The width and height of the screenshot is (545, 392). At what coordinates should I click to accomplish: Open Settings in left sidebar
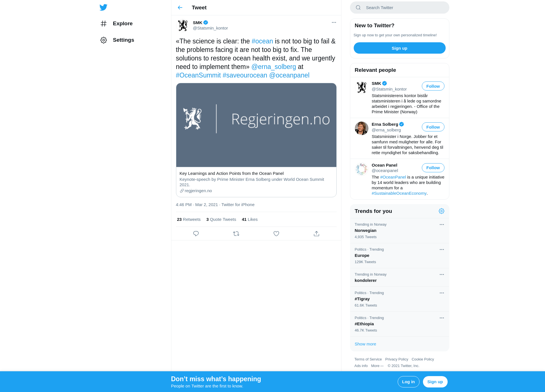pos(117,40)
